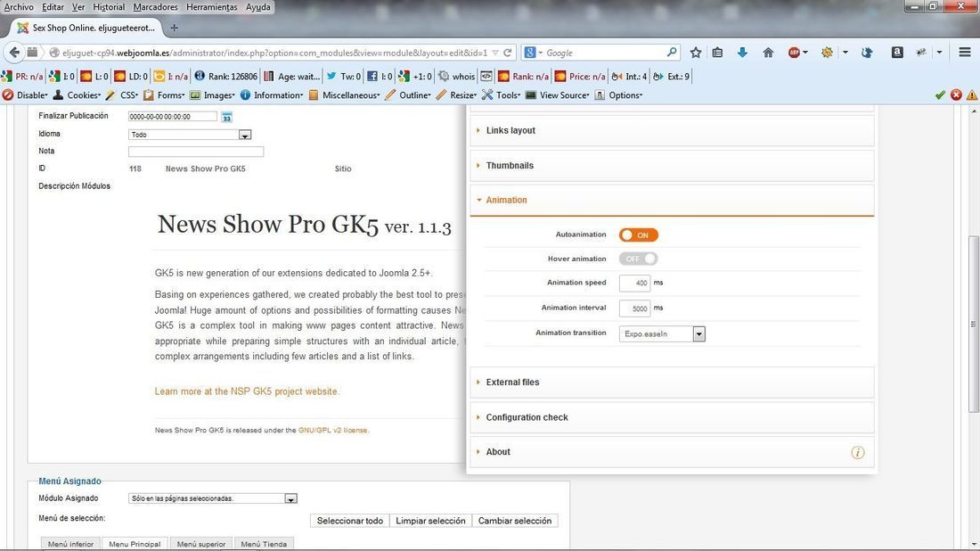980x551 pixels.
Task: Click the yellow warning triangle icon
Action: tap(972, 95)
